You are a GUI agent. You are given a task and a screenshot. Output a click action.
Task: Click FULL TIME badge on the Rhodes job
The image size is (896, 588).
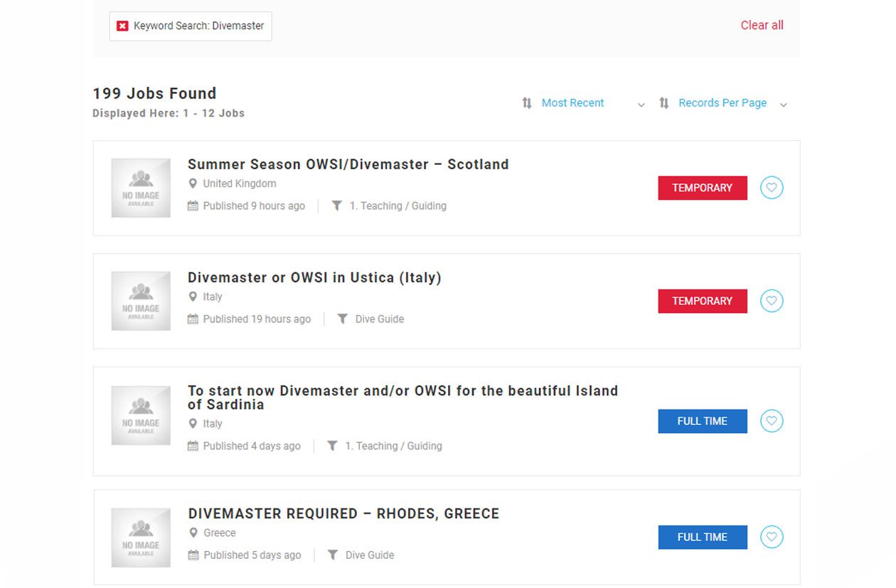pyautogui.click(x=703, y=537)
